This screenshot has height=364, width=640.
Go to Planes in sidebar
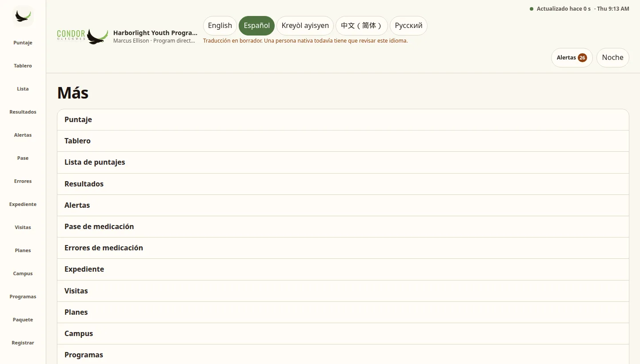pos(23,250)
